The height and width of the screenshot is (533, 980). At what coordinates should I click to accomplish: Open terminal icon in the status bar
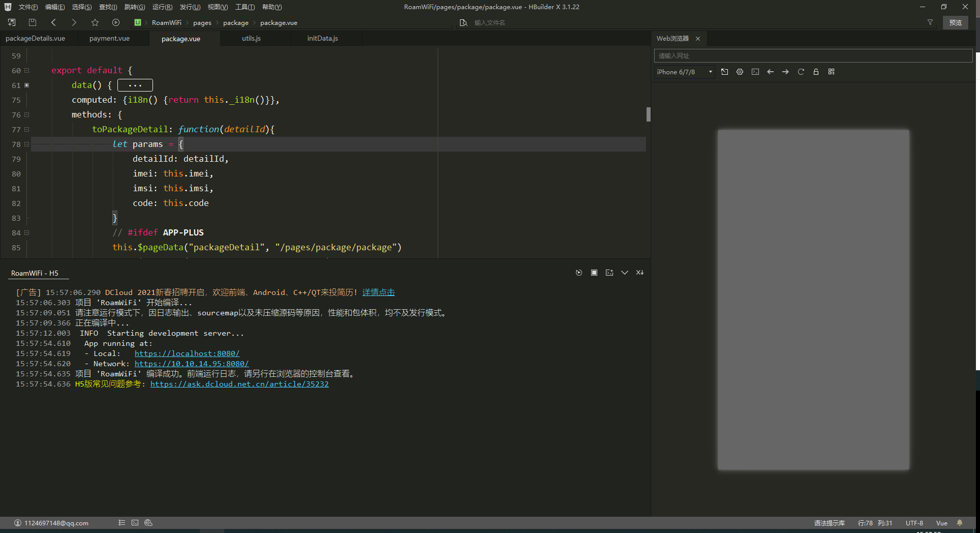(x=135, y=523)
